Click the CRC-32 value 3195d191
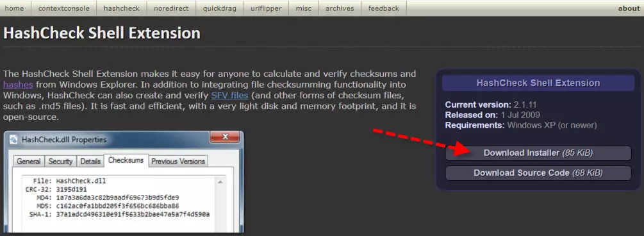This screenshot has height=236, width=644. click(x=72, y=189)
